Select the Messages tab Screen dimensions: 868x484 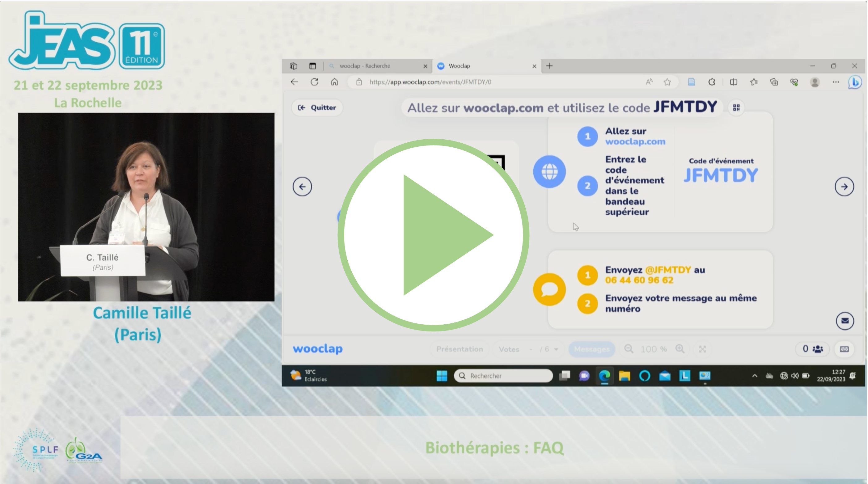tap(592, 349)
